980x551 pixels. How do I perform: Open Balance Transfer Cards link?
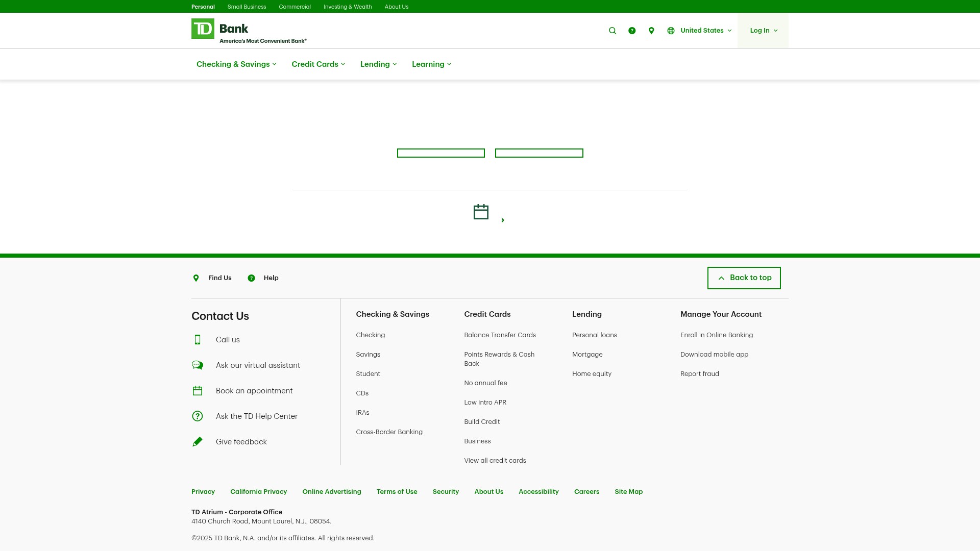(x=500, y=335)
